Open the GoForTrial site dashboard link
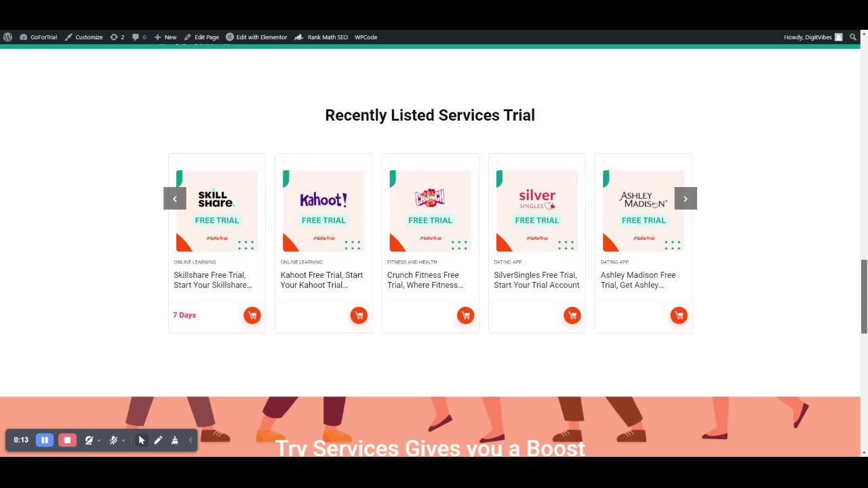 point(38,37)
